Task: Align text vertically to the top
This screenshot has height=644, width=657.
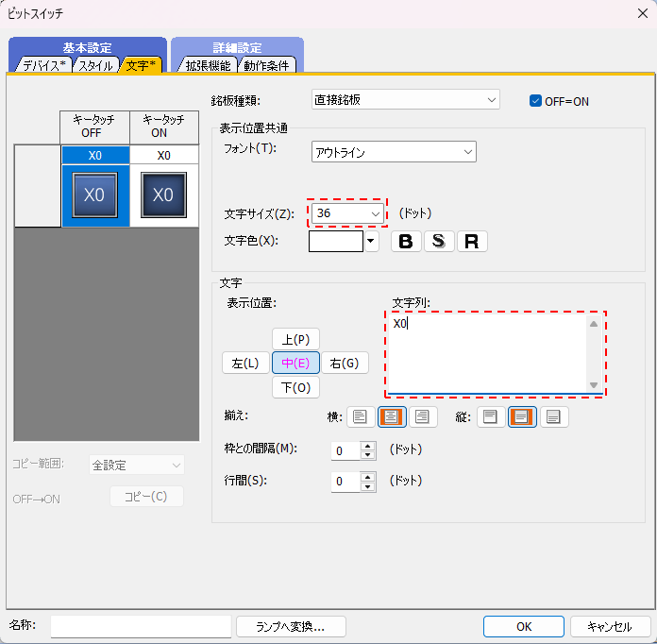Action: (490, 416)
